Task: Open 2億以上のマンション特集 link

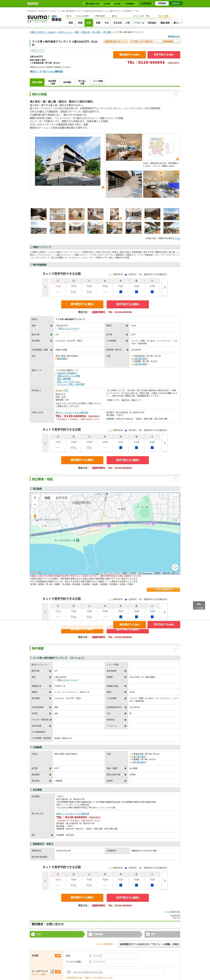Action: tap(69, 376)
